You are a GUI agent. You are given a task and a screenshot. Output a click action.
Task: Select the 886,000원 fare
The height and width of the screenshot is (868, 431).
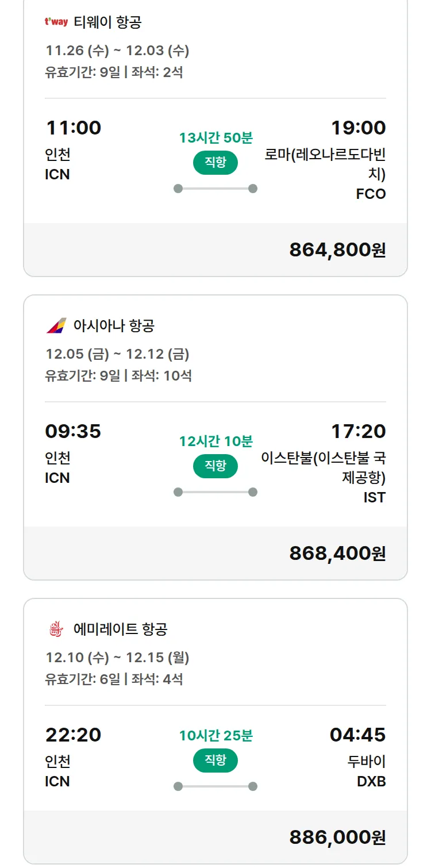pos(337,838)
